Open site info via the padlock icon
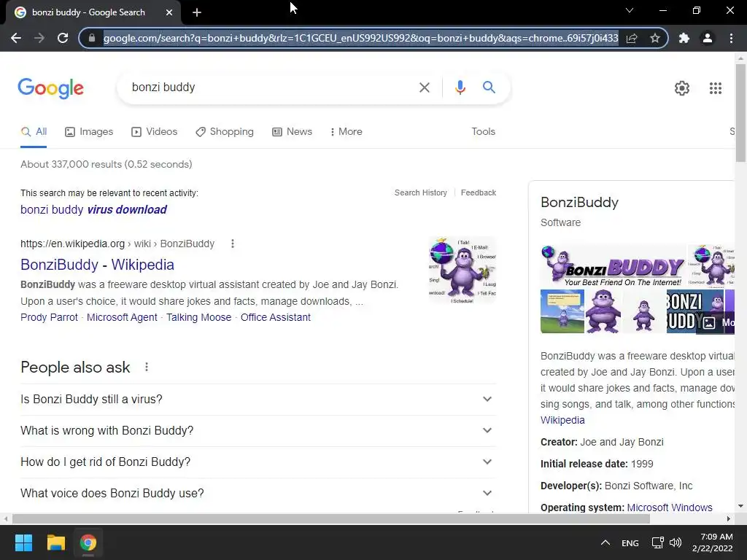 [92, 38]
